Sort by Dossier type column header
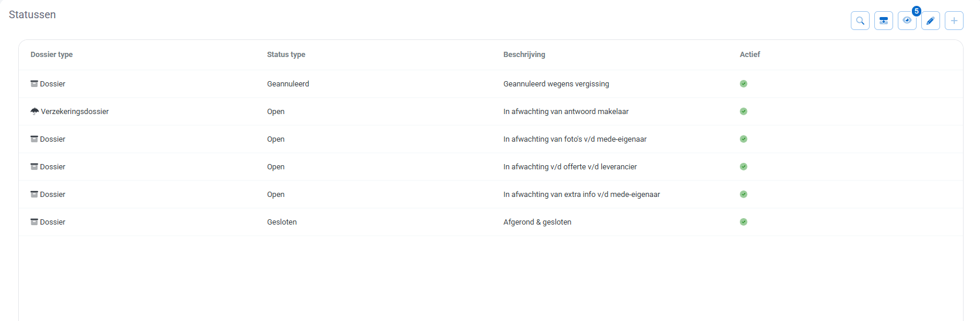 (x=52, y=54)
